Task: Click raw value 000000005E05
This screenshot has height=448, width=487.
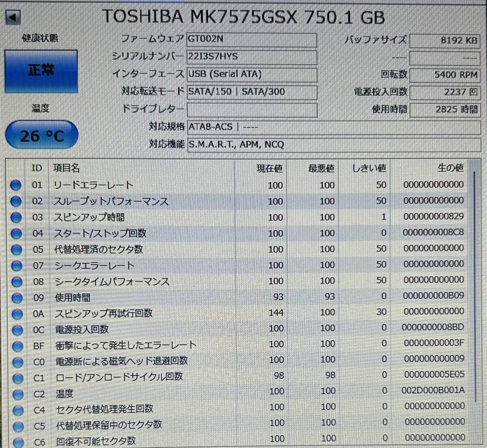Action: click(435, 374)
